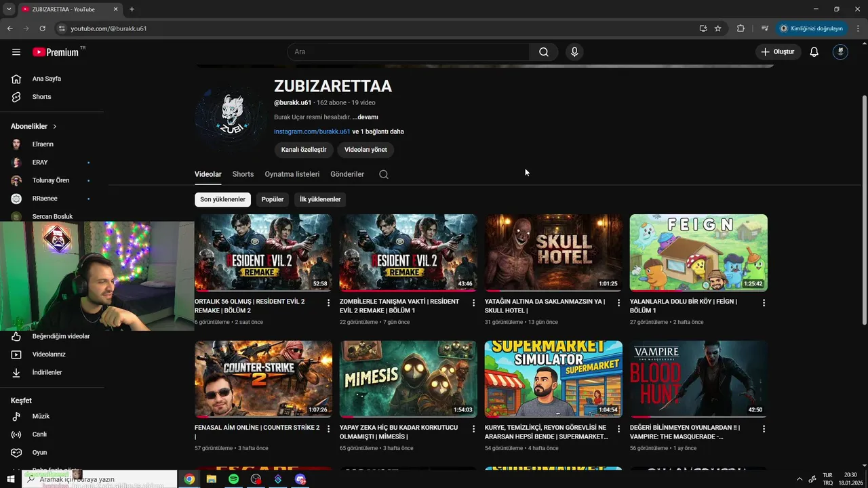Open Resident Evil 2 Bölüm 2 thumbnail

pyautogui.click(x=263, y=253)
